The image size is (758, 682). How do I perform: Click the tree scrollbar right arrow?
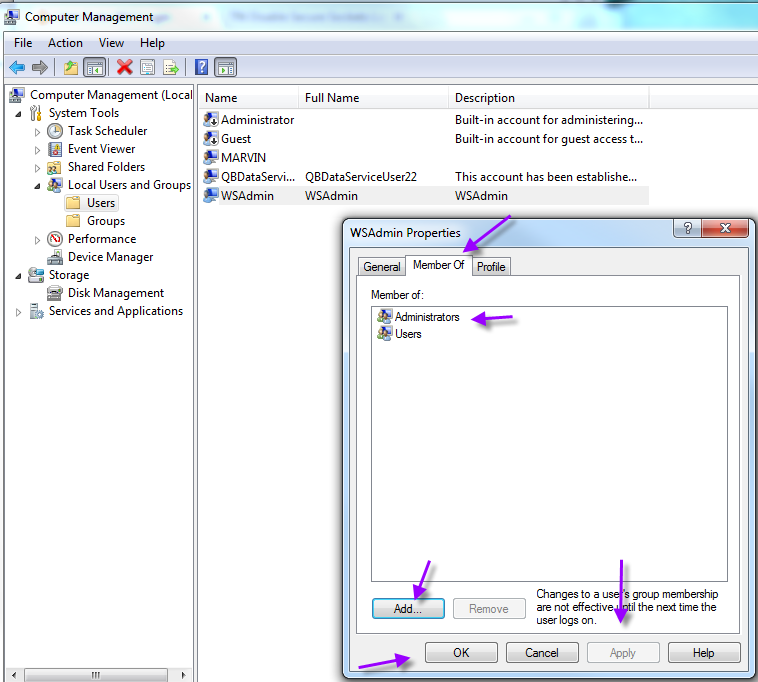tap(183, 675)
